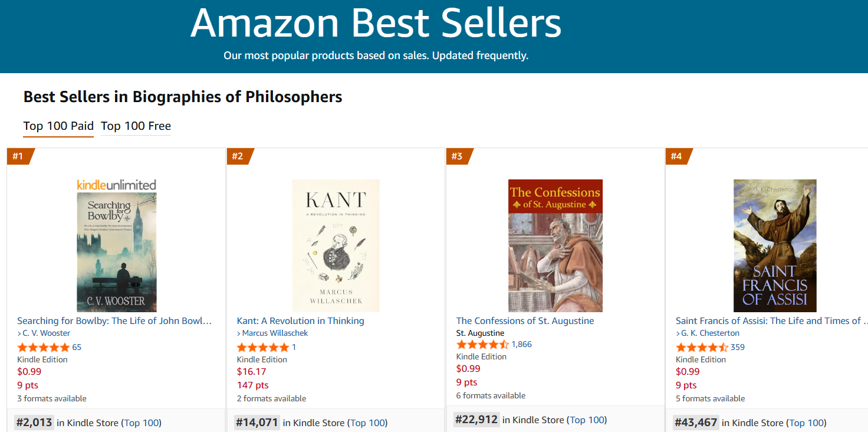View the 359 reviews for Saint Francis
Image resolution: width=868 pixels, height=432 pixels.
737,348
